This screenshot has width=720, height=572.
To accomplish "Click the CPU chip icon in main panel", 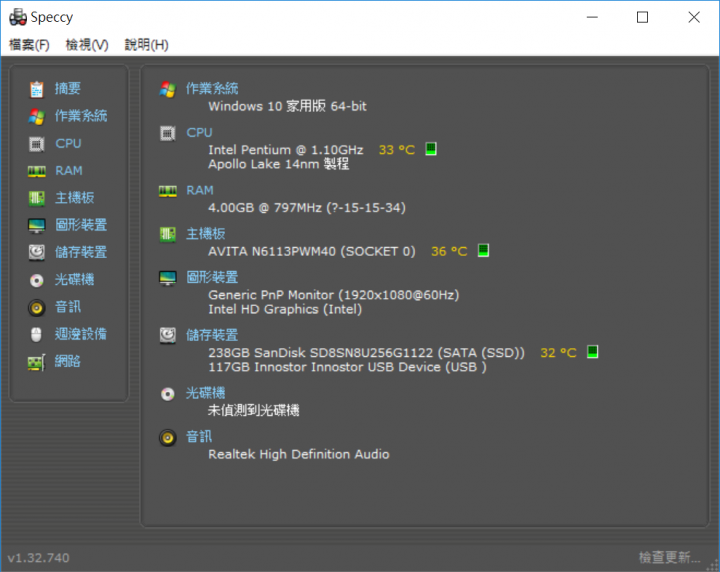I will (x=168, y=134).
